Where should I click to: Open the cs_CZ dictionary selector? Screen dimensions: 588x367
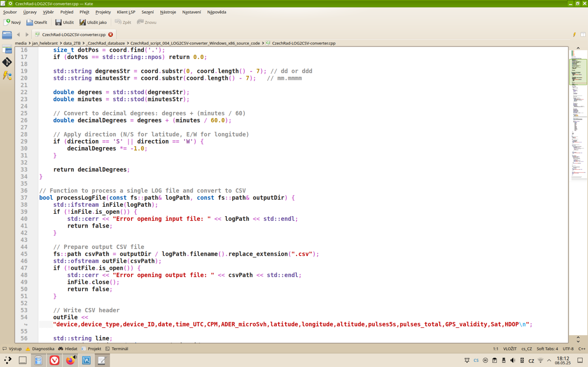527,349
